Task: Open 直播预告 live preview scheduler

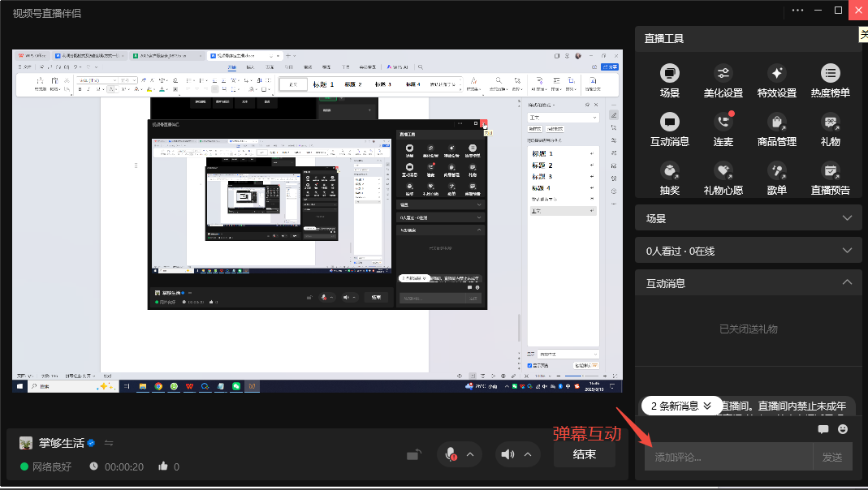Action: point(830,171)
